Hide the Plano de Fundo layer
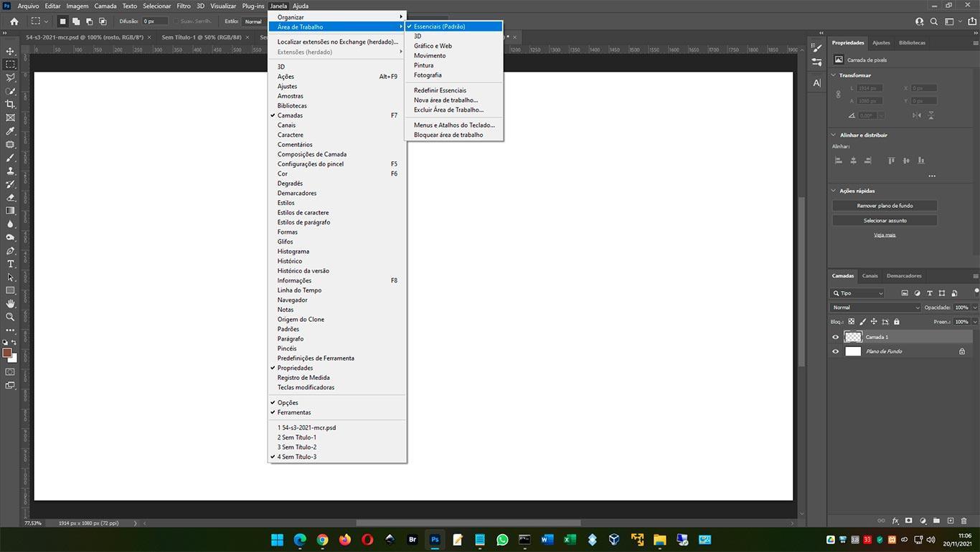The height and width of the screenshot is (552, 980). 835,351
